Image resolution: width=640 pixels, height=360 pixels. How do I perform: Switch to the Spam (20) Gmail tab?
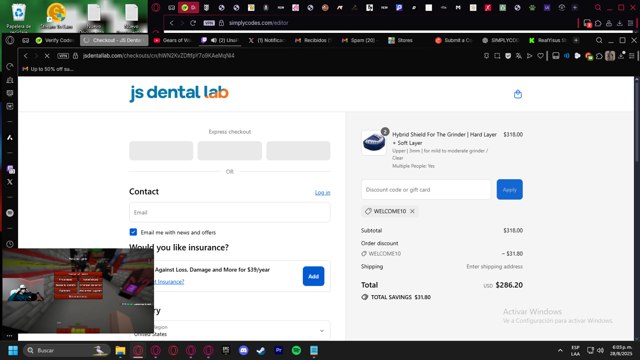(x=360, y=40)
